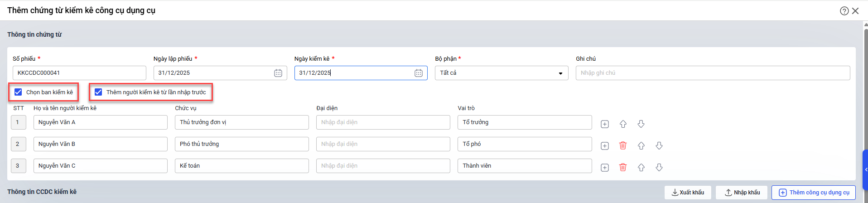Move Nguyễn Văn A row down
The width and height of the screenshot is (868, 203).
(x=641, y=124)
